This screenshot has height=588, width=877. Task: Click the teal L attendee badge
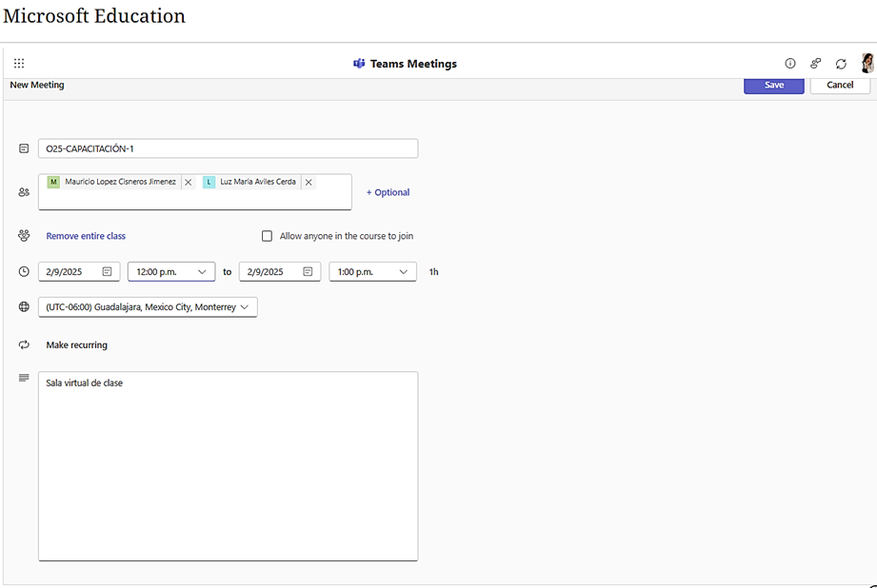(x=209, y=182)
